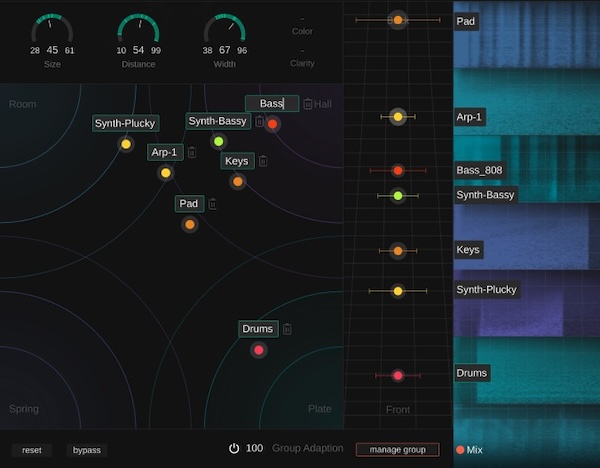Remove Arp-1 using its trash icon
The width and height of the screenshot is (600, 468).
pos(192,152)
